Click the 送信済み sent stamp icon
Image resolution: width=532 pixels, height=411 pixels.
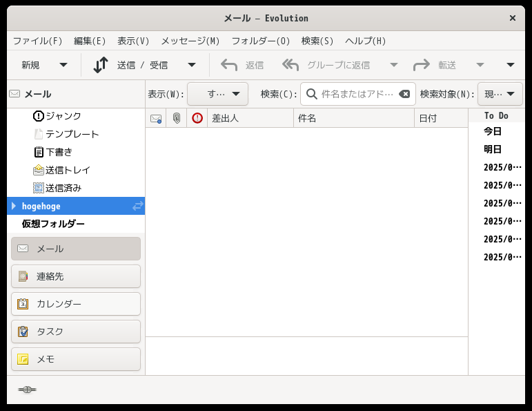click(39, 188)
